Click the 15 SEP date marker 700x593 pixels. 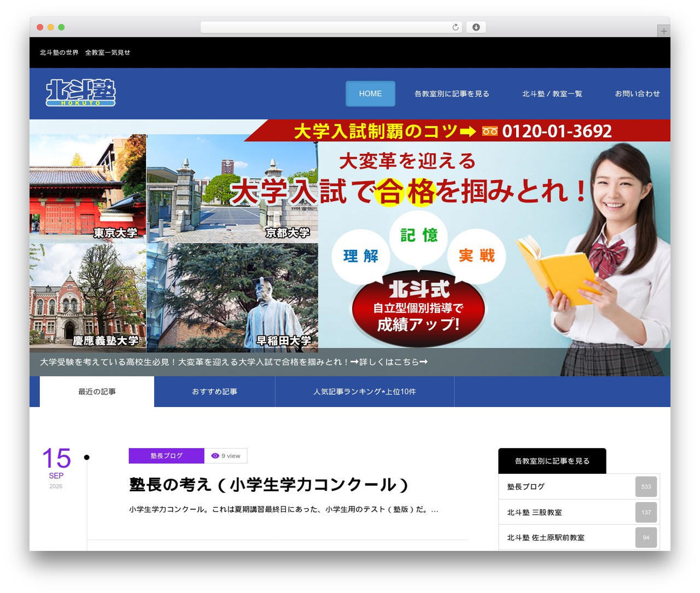[56, 468]
